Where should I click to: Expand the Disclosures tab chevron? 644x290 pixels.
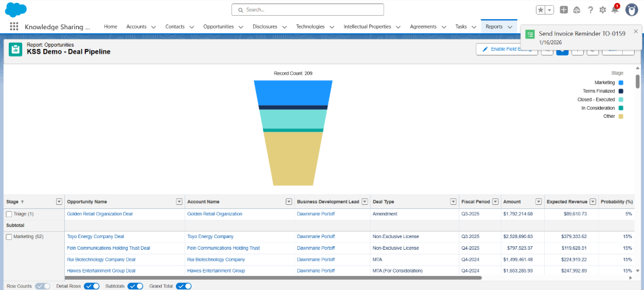(285, 27)
